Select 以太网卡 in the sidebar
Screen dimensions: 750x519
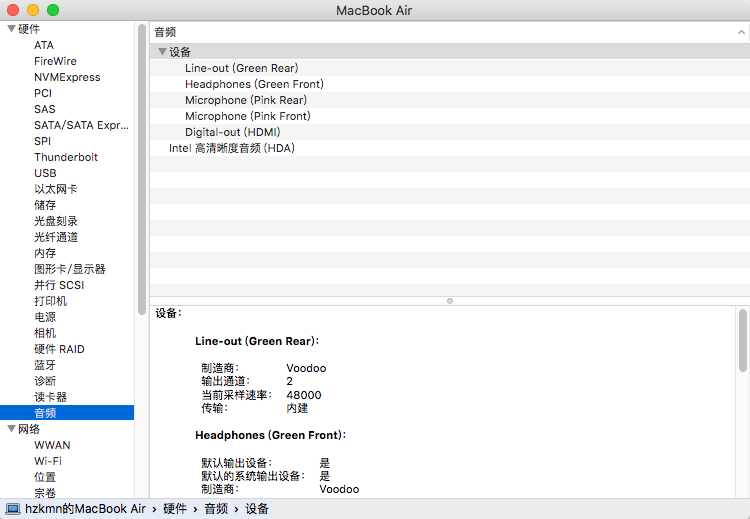[56, 189]
